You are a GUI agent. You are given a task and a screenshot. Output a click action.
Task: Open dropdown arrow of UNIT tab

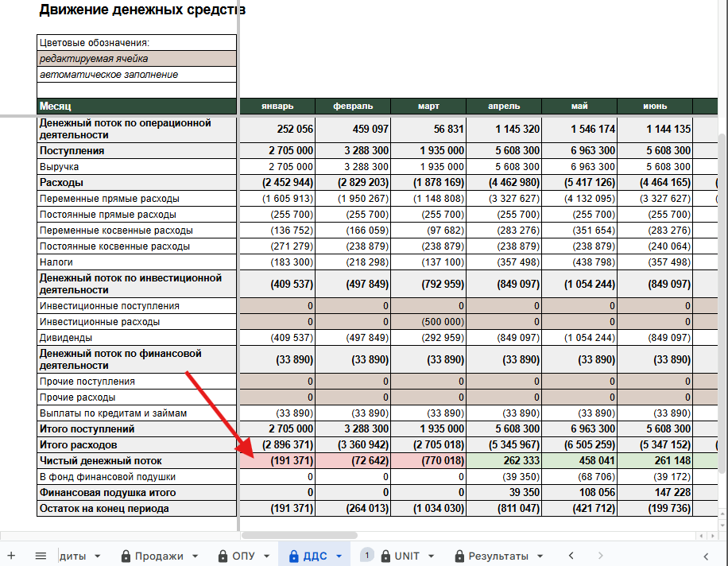click(x=431, y=556)
